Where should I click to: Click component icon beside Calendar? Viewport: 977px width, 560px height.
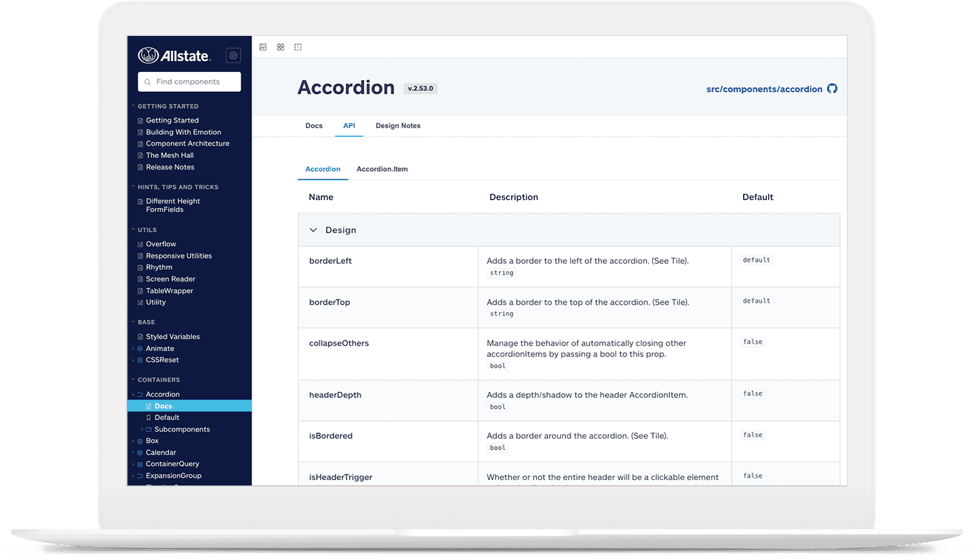(x=140, y=452)
